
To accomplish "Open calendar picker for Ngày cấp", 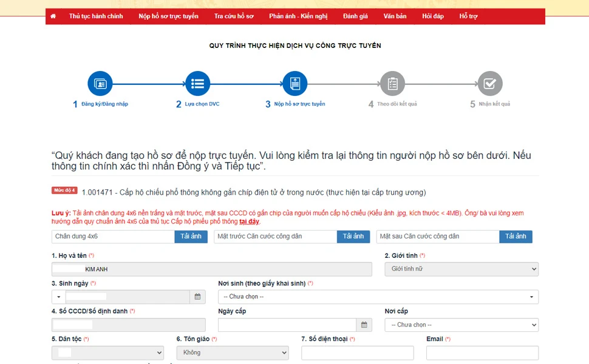I will (x=364, y=325).
